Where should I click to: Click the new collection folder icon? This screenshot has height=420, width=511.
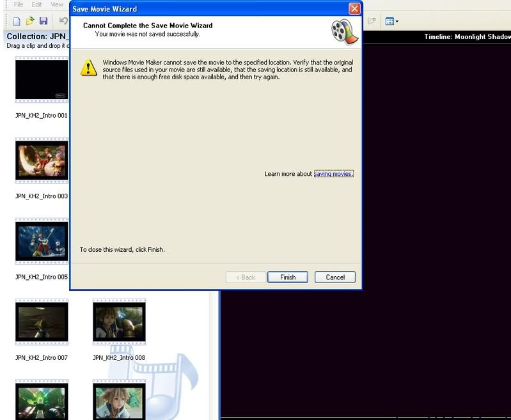tap(372, 21)
